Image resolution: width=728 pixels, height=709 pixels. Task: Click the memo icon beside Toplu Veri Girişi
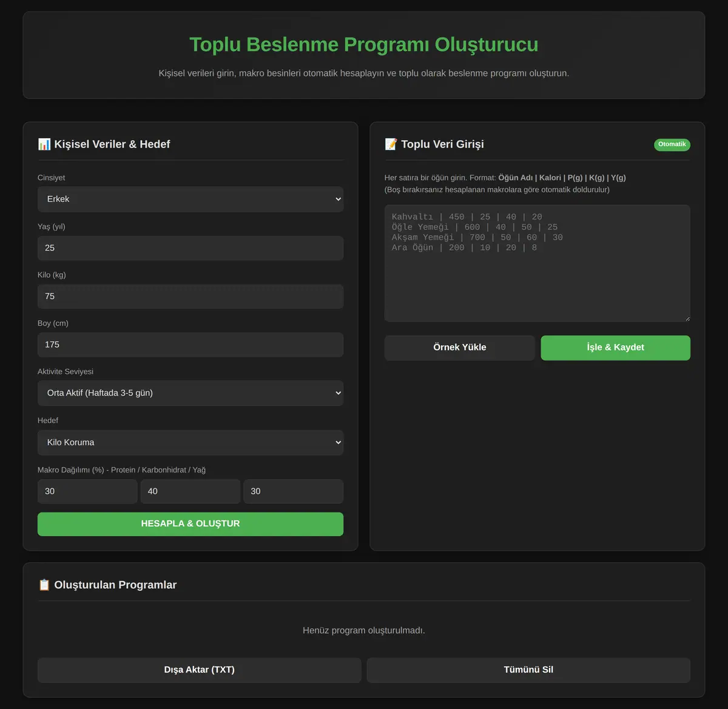(391, 144)
